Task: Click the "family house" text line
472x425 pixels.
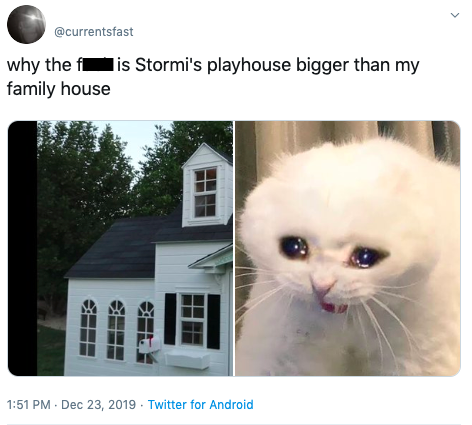Action: pyautogui.click(x=58, y=89)
